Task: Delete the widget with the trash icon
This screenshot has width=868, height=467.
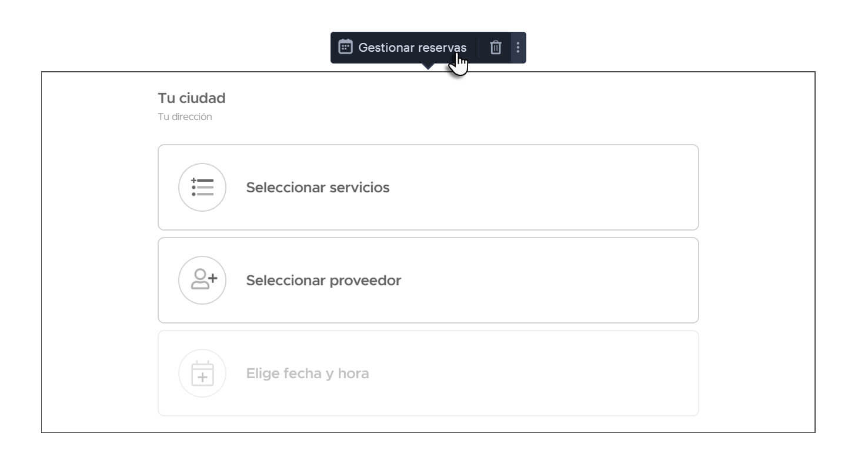Action: pos(496,47)
